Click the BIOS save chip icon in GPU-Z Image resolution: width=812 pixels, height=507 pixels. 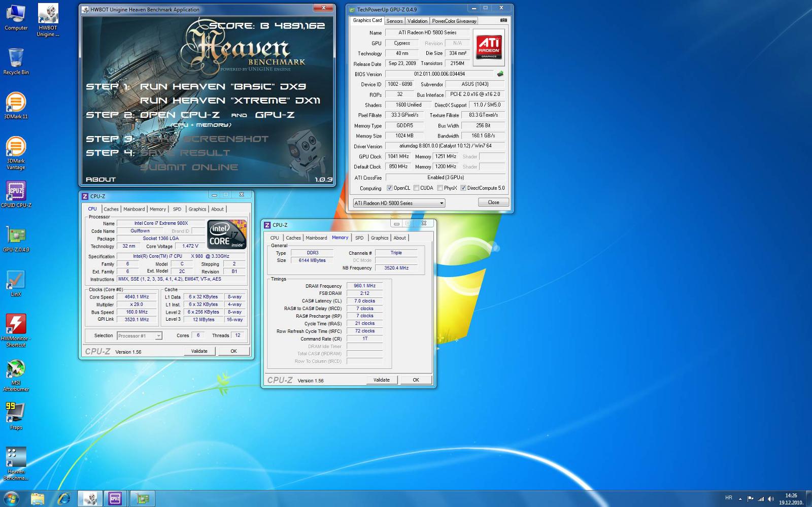pyautogui.click(x=500, y=74)
